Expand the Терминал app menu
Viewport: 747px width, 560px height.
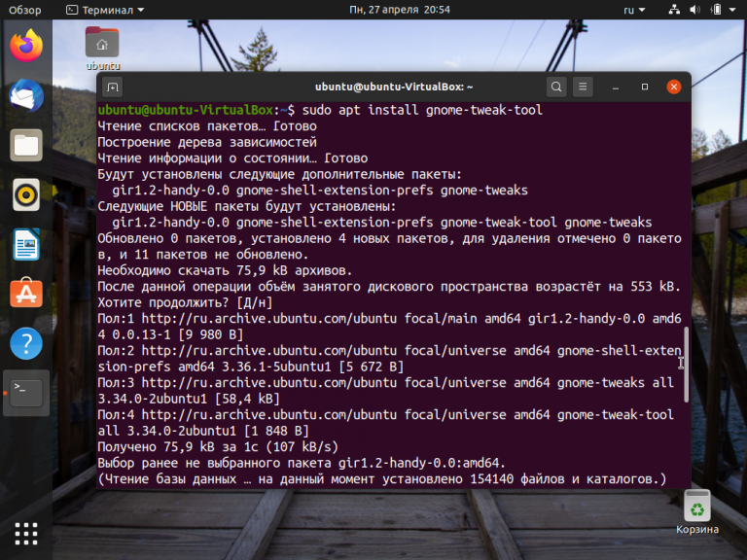105,10
